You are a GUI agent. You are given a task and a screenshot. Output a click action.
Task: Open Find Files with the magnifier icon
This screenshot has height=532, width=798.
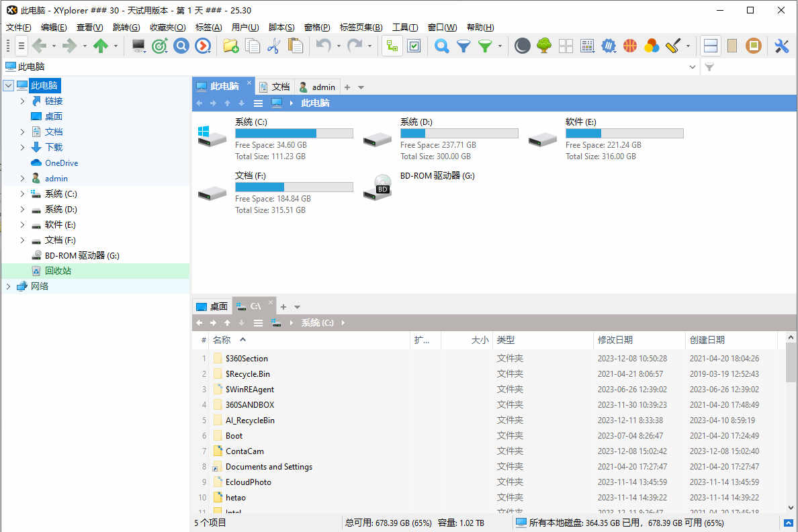441,46
